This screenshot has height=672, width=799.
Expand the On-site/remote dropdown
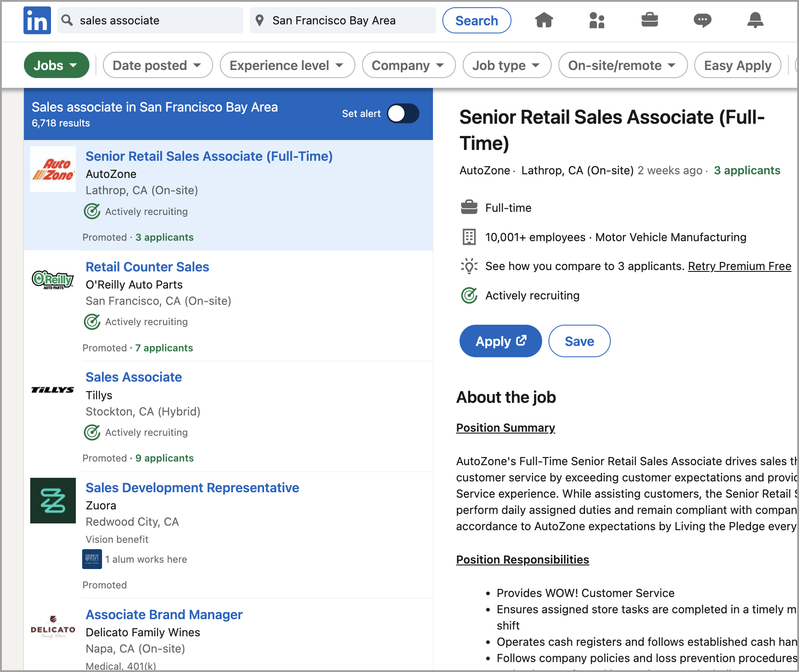622,65
